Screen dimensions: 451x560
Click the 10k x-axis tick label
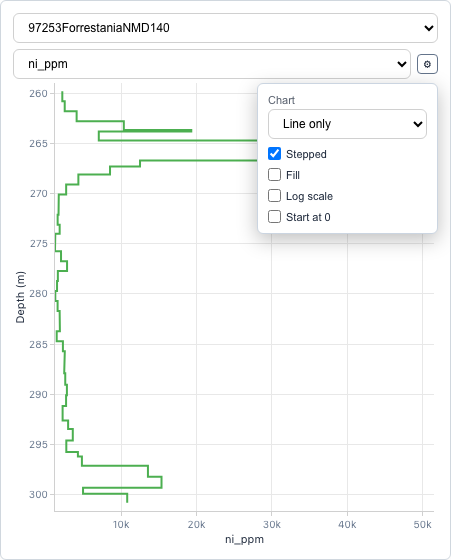[x=121, y=525]
